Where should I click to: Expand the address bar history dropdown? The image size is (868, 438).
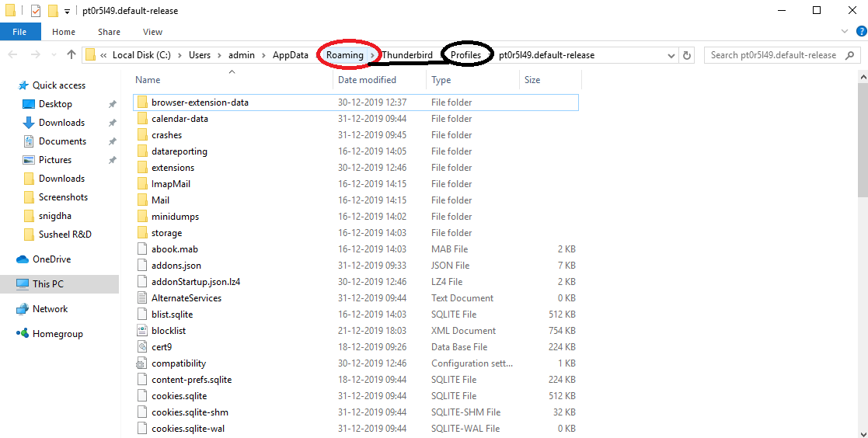[x=671, y=55]
